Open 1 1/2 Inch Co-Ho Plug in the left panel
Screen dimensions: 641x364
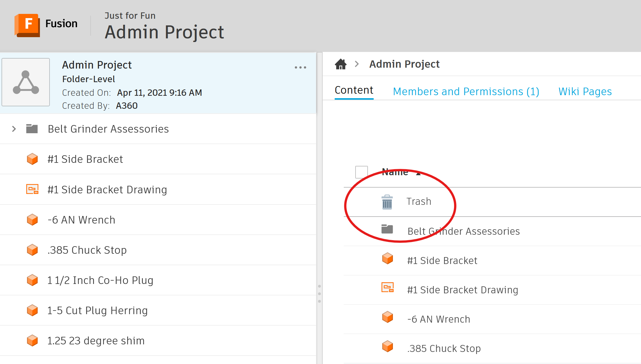coord(100,280)
